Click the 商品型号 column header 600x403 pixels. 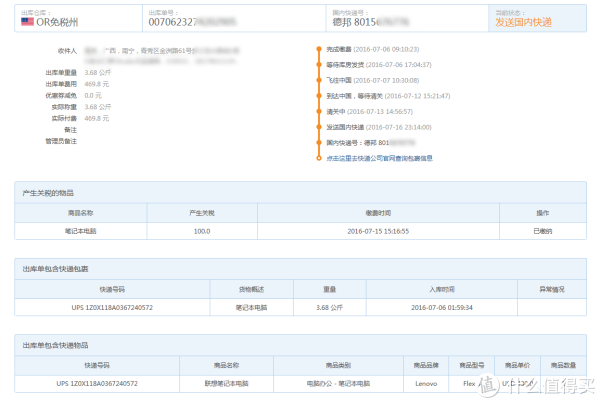click(471, 365)
